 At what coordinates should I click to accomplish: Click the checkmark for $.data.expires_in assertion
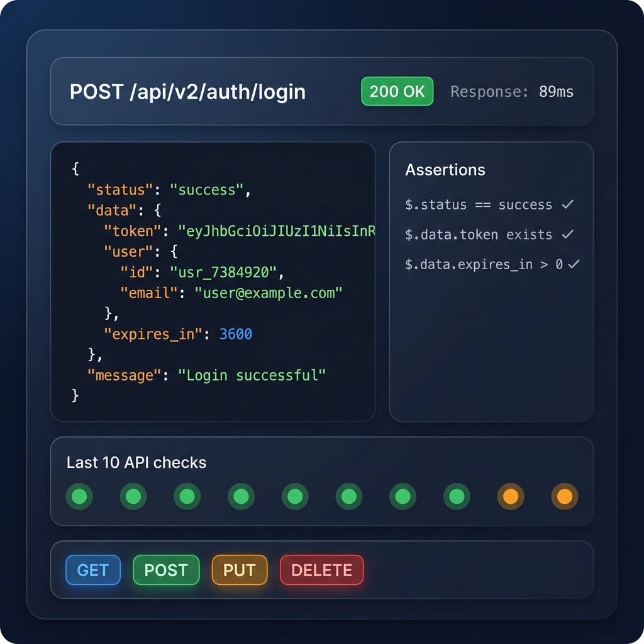click(573, 264)
